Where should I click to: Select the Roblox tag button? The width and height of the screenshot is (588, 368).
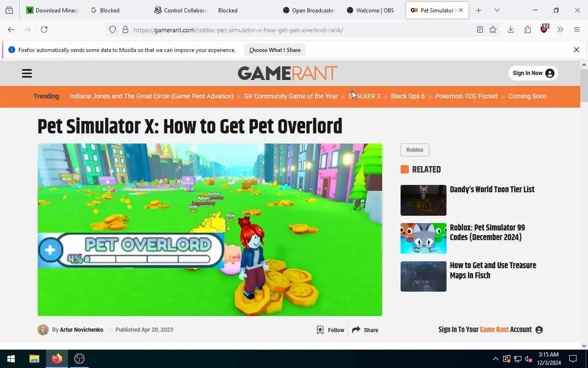click(415, 150)
